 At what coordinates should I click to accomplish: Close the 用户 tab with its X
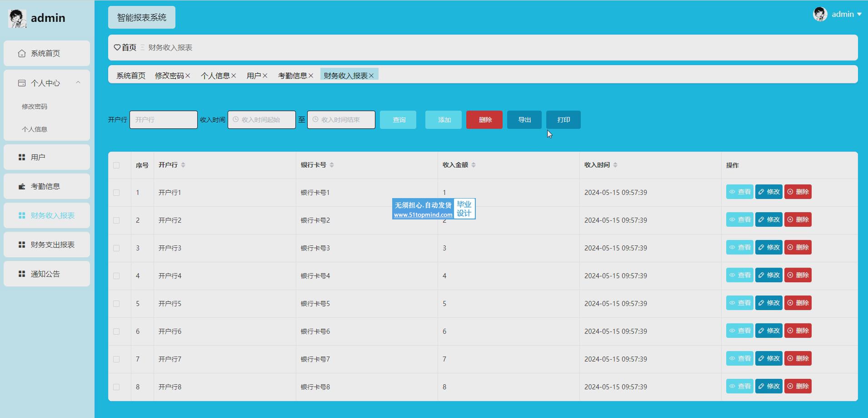pyautogui.click(x=265, y=76)
